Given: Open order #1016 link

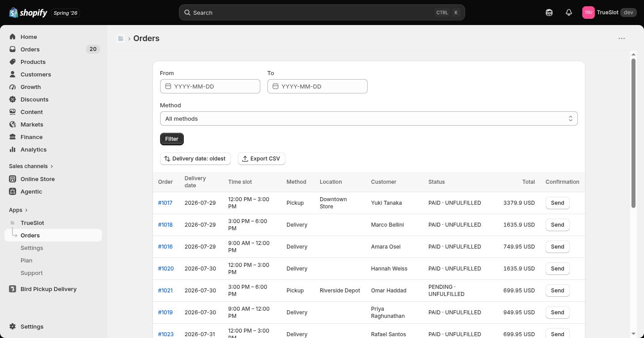Looking at the screenshot, I should point(165,247).
